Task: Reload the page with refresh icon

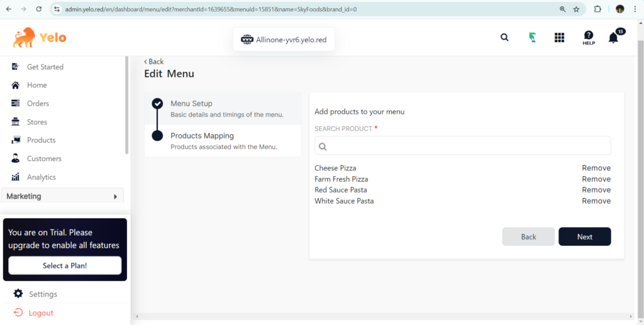Action: click(x=38, y=9)
